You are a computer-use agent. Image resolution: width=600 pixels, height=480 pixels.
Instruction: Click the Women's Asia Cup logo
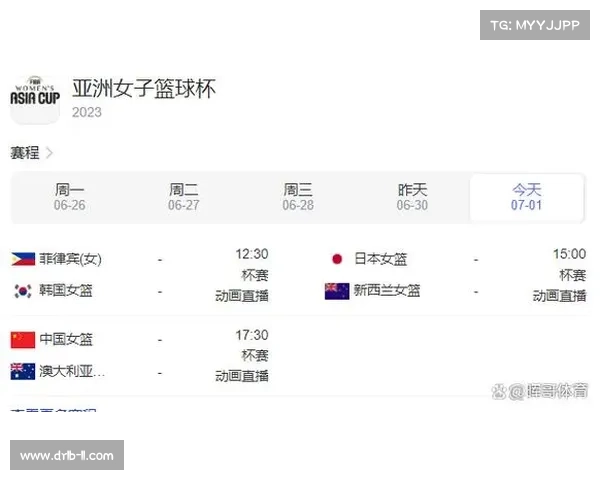pyautogui.click(x=35, y=100)
